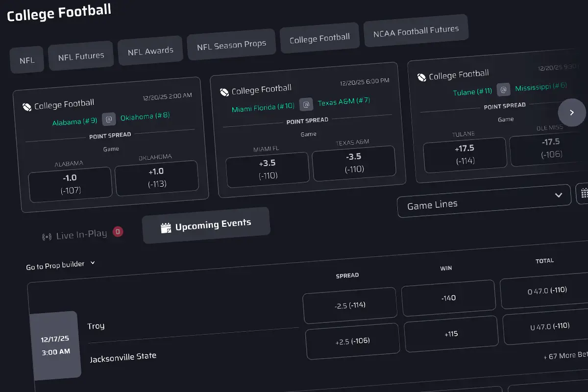The width and height of the screenshot is (588, 392).
Task: Open the NCAA Football Futures tab
Action: [x=416, y=31]
